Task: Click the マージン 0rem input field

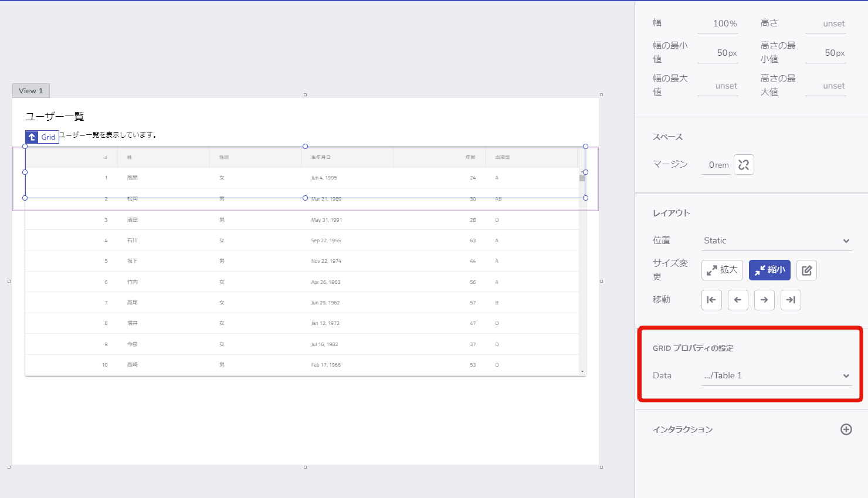Action: (716, 164)
